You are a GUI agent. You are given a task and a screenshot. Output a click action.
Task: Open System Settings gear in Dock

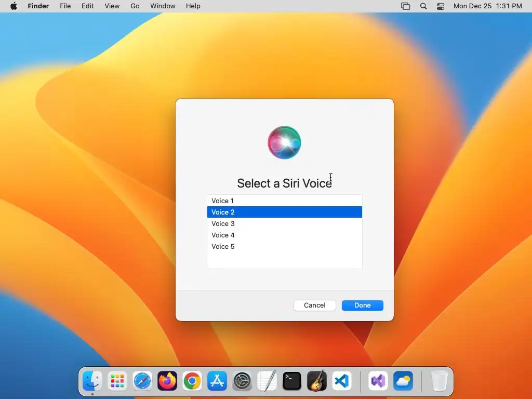(x=242, y=381)
